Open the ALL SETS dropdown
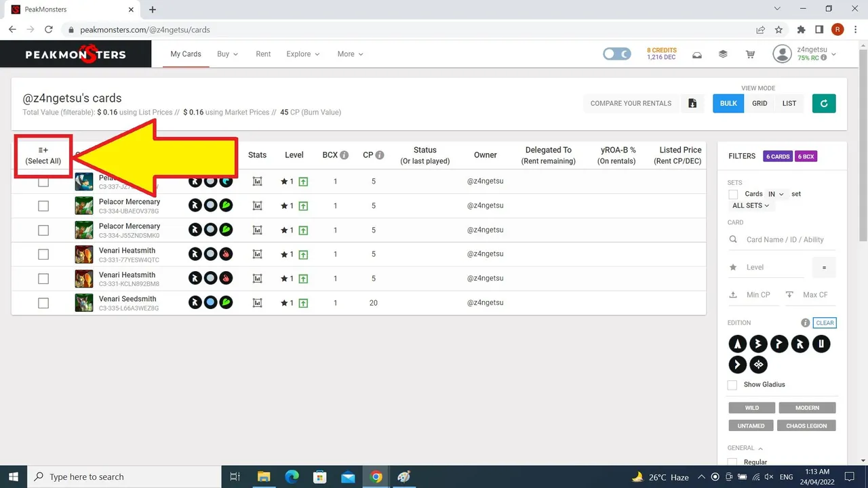868x488 pixels. click(x=751, y=205)
